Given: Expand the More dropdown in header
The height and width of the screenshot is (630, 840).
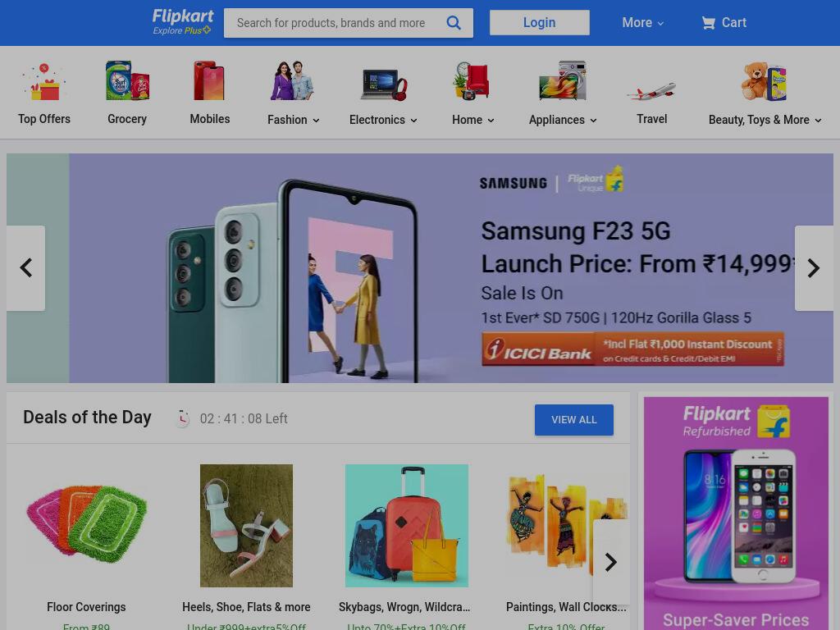Looking at the screenshot, I should (643, 22).
